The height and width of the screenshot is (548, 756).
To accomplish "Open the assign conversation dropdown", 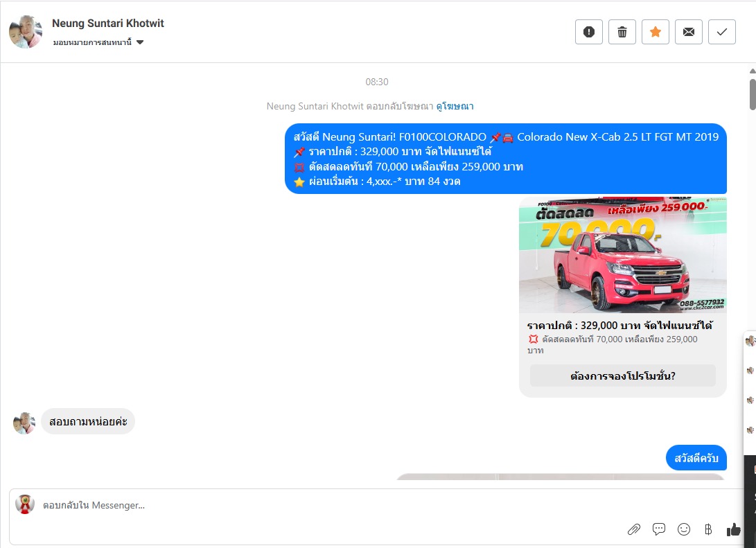I will coord(98,42).
